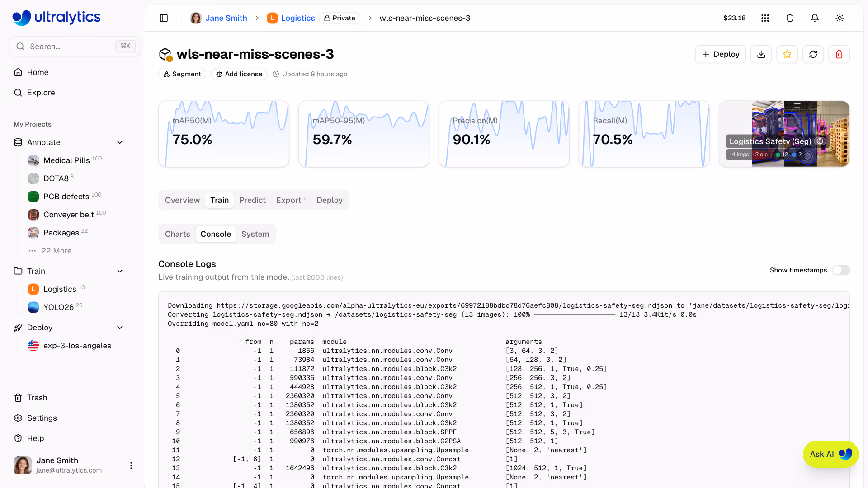The image size is (868, 488).
Task: Switch to the Overview tab
Action: coord(182,200)
